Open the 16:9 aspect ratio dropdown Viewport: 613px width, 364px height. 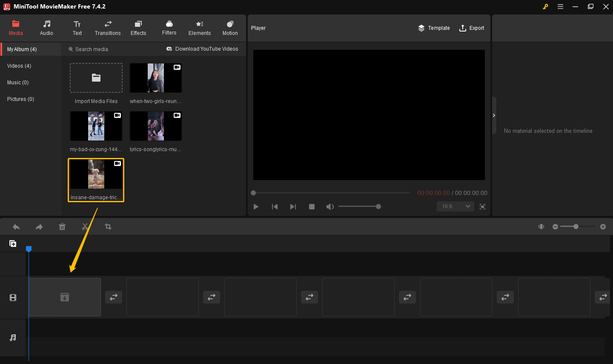[455, 206]
